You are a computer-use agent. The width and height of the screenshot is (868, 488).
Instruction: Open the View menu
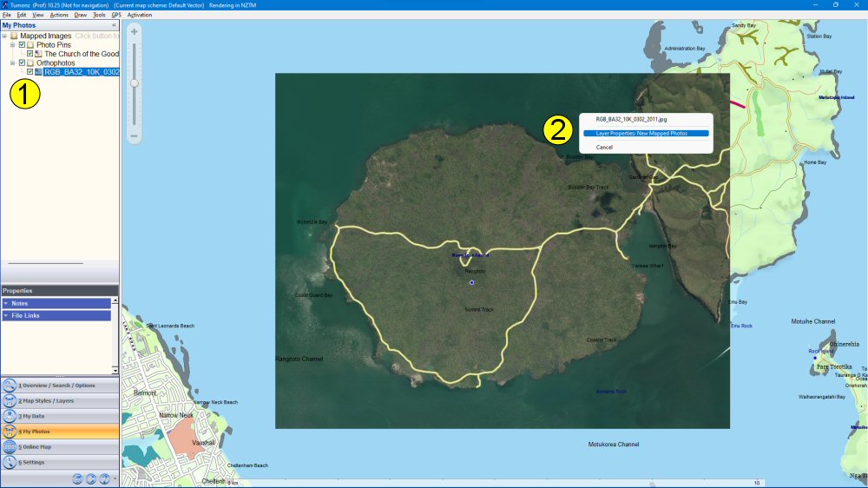[x=38, y=15]
